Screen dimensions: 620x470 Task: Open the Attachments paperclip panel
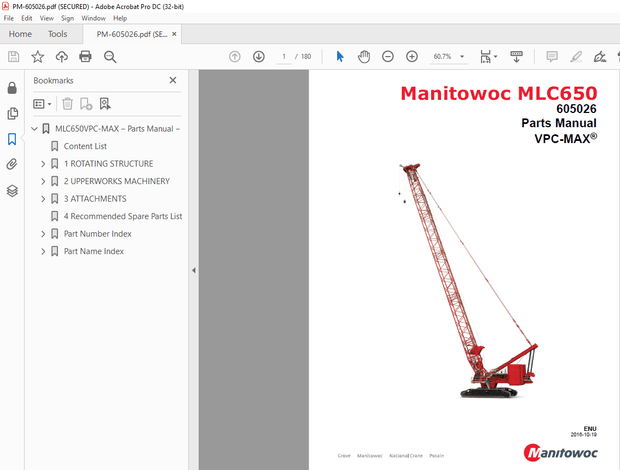[12, 164]
